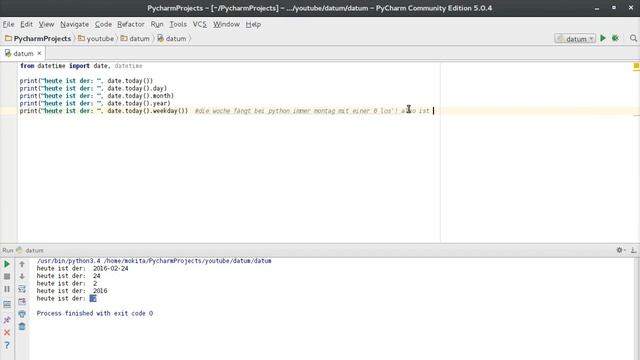Click the 'date.today().weekday())' code

(x=147, y=111)
